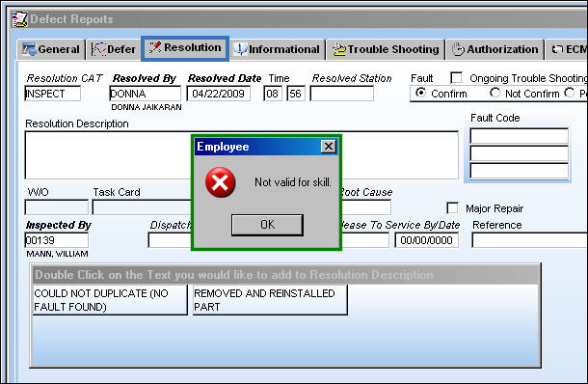This screenshot has width=588, height=384.
Task: Click the Inspected By field 00139
Action: [57, 240]
